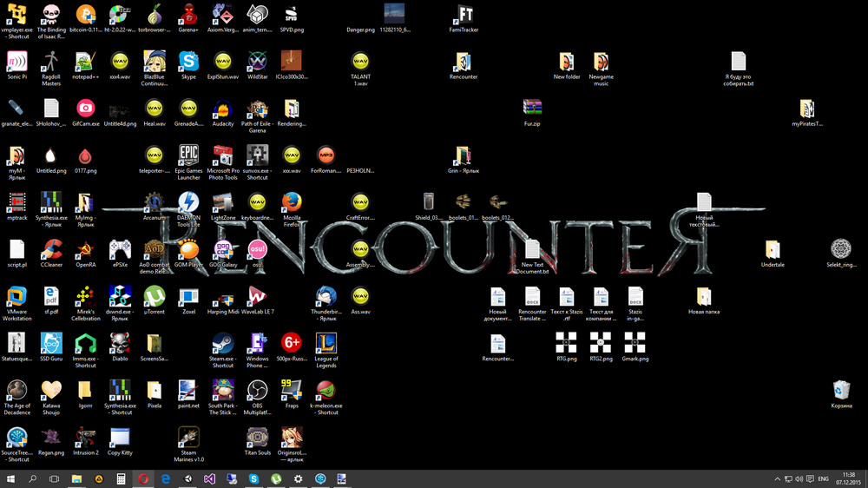
Task: Open the Recycle Bin (Корзина) icon
Action: (x=841, y=390)
